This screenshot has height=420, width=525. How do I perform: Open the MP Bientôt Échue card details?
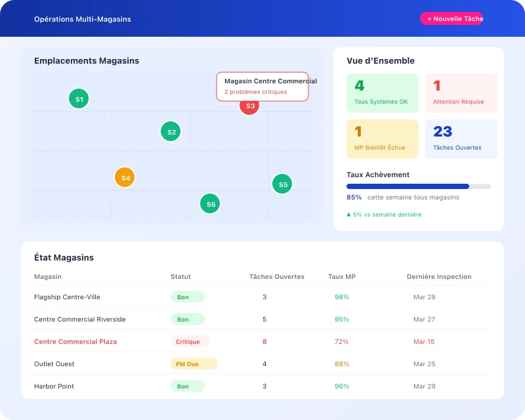(x=383, y=138)
